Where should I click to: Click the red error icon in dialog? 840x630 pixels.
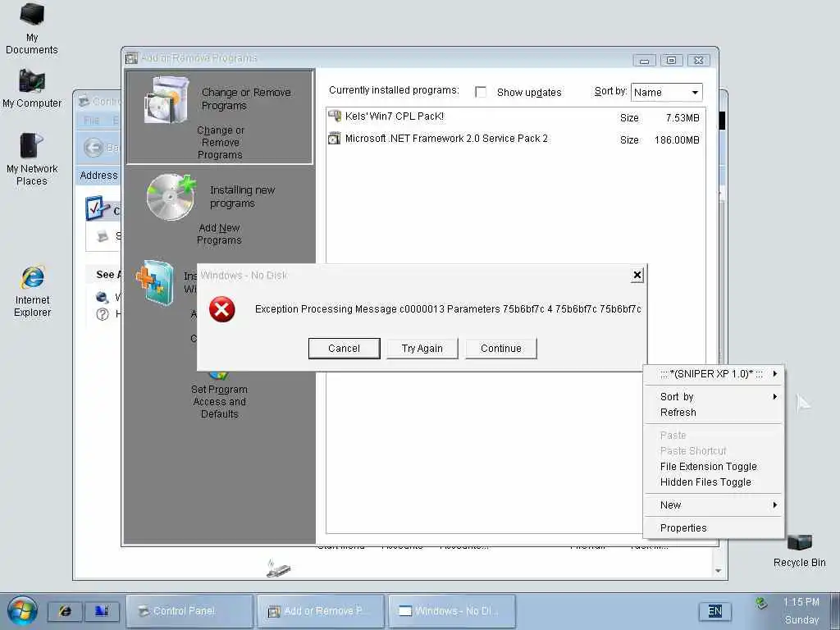point(221,309)
